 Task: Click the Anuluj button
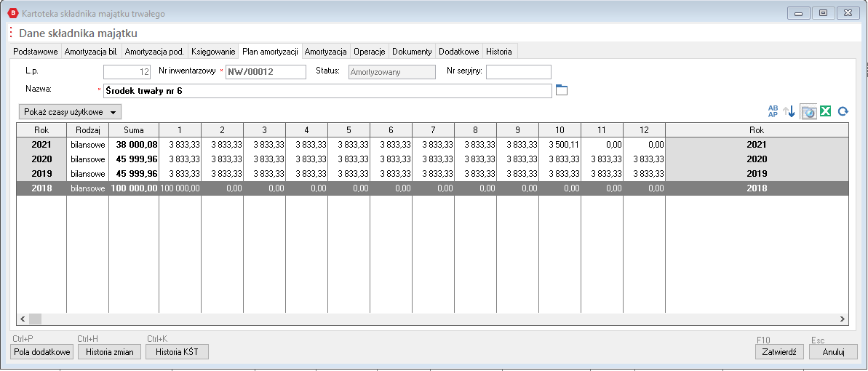pos(832,351)
